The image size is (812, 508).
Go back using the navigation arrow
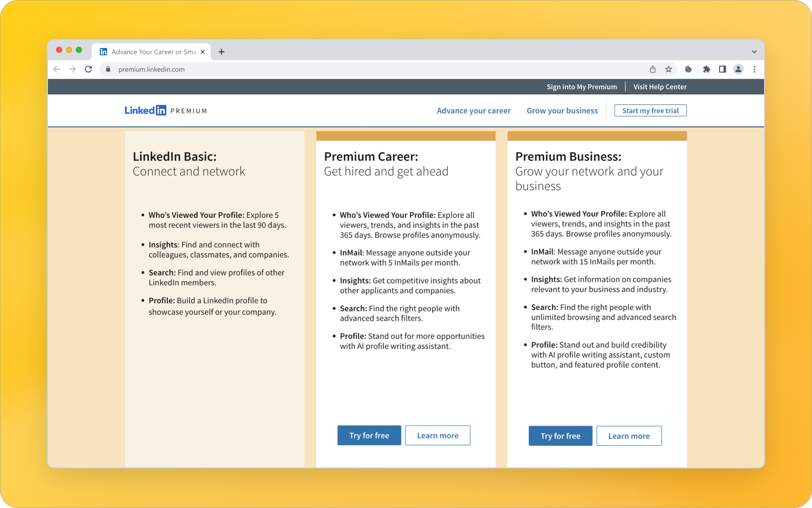(x=56, y=69)
